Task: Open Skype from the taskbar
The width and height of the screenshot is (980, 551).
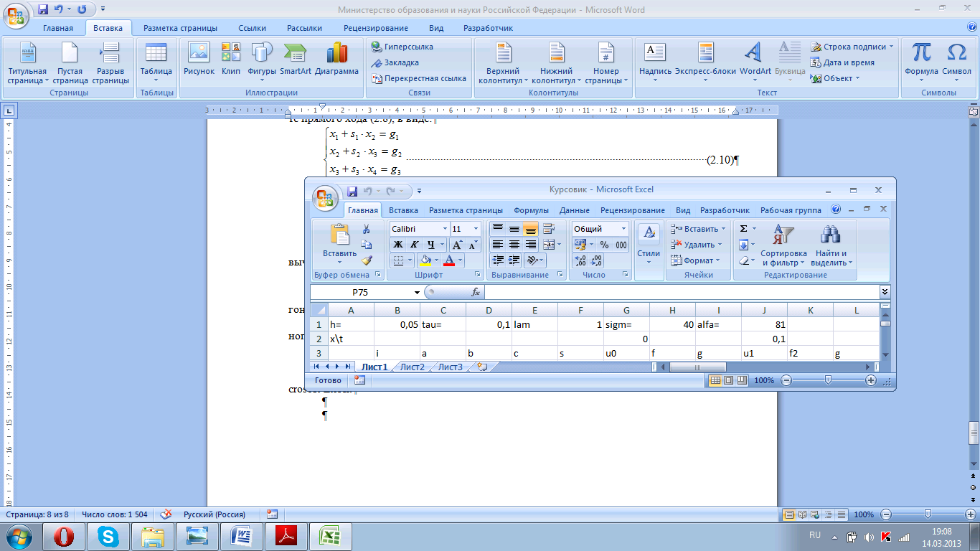Action: click(109, 536)
